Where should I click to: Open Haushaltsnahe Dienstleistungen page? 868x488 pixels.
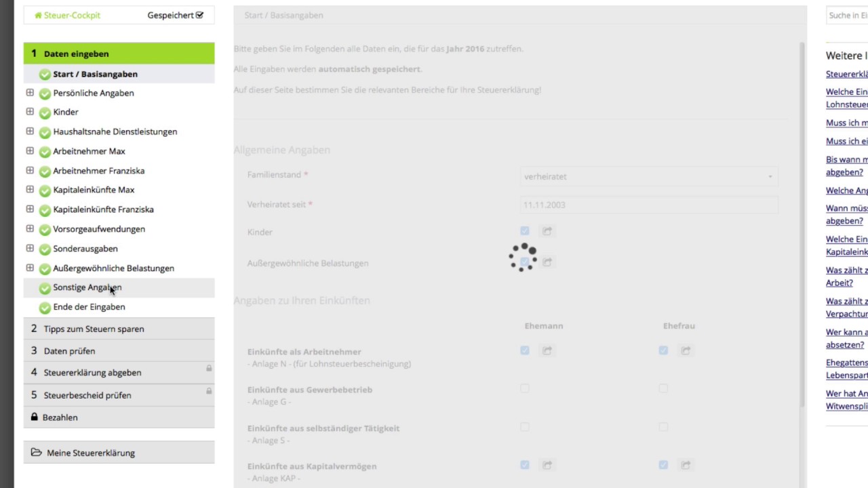(115, 131)
